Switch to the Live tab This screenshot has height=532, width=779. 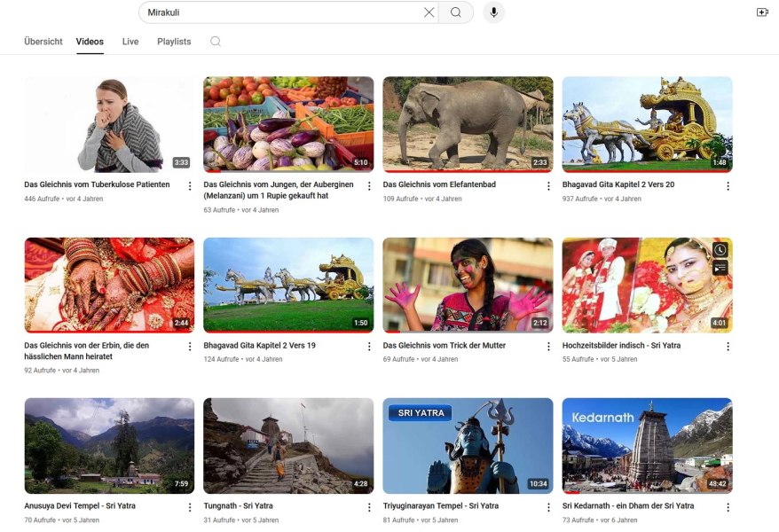[x=130, y=42]
